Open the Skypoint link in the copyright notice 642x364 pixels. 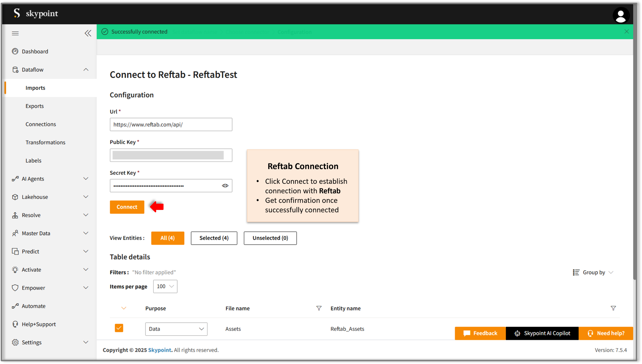(159, 350)
